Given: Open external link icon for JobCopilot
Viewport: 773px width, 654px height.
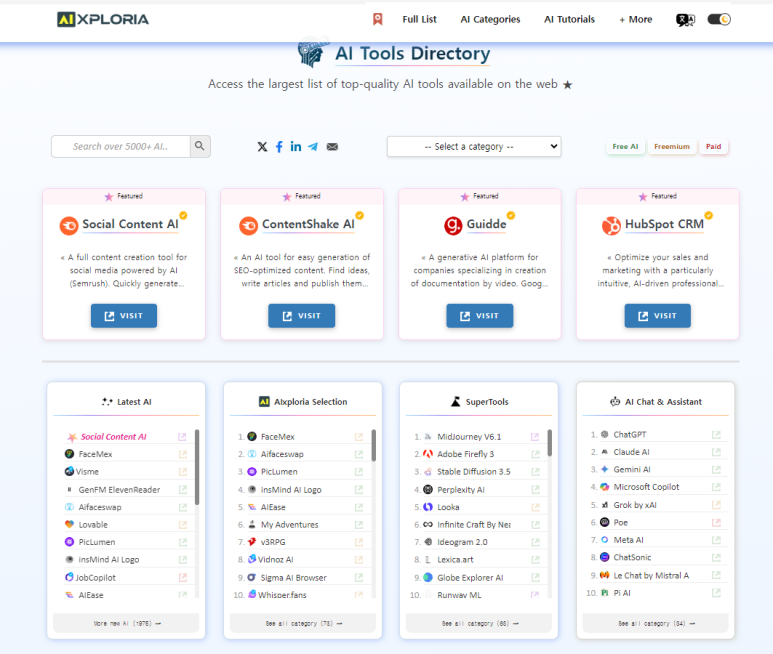Looking at the screenshot, I should point(183,577).
